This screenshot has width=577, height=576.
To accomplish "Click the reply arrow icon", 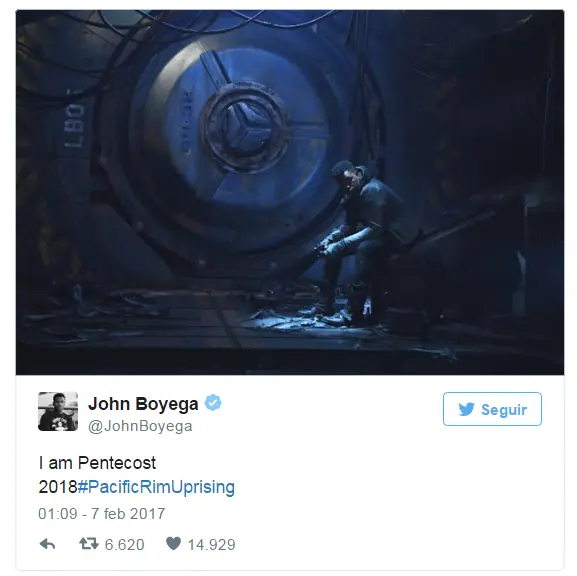I will point(47,544).
